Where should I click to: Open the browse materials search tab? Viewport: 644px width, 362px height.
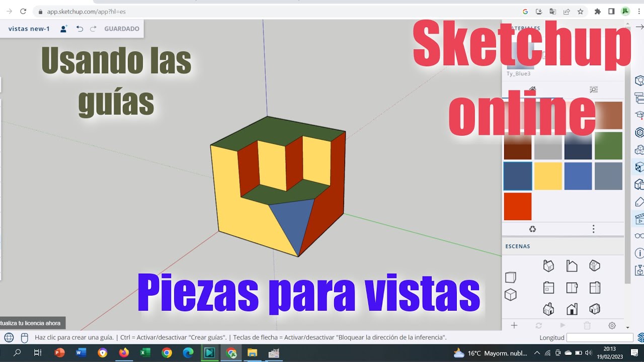594,89
